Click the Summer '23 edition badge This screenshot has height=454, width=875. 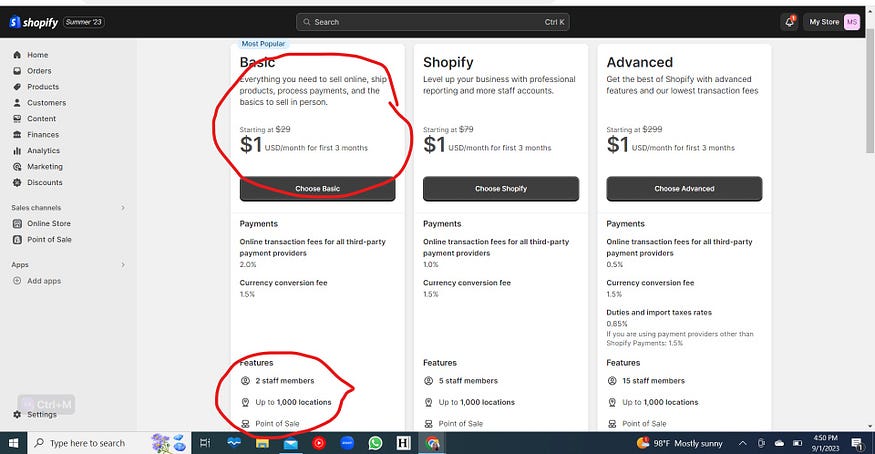coord(84,22)
